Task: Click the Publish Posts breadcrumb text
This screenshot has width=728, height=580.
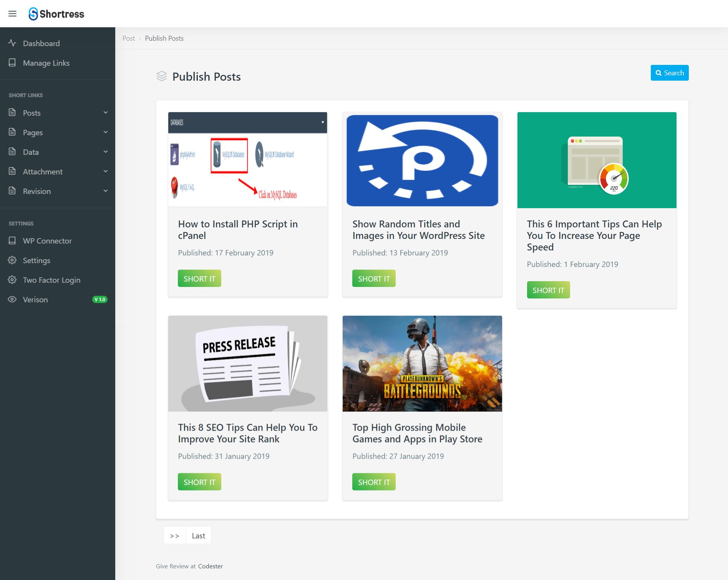Action: point(164,38)
